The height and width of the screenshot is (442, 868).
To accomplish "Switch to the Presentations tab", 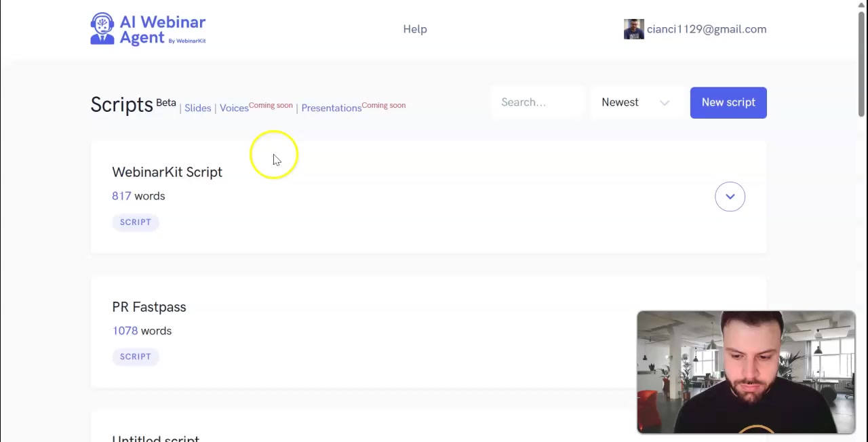I will 332,108.
